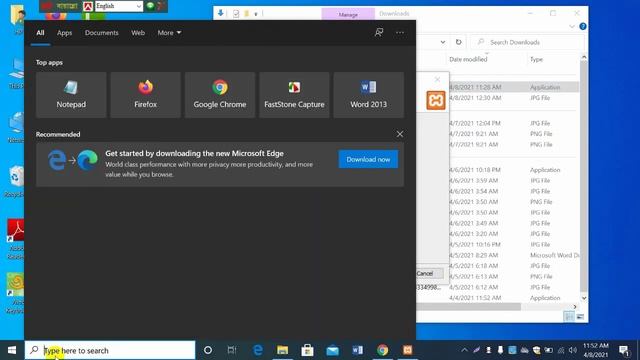640x360 pixels.
Task: Click the Download now button
Action: 368,159
